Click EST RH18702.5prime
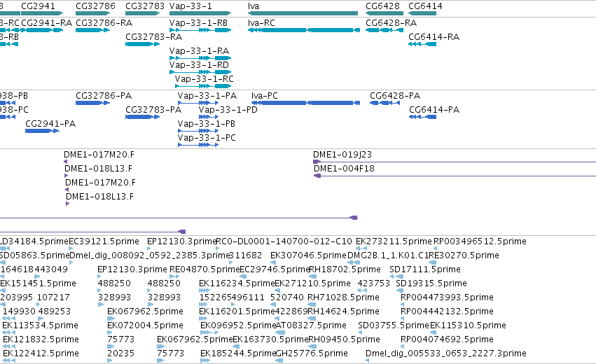Screen dimensions: 596x364 313,276
